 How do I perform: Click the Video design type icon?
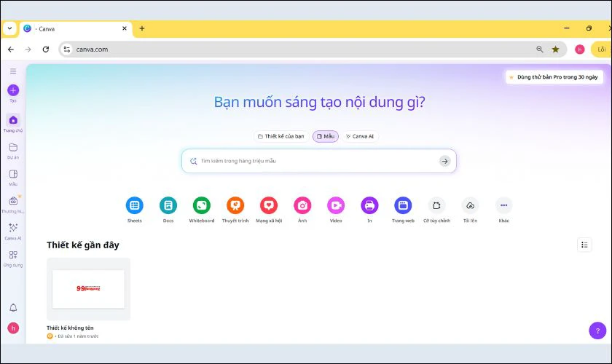336,205
